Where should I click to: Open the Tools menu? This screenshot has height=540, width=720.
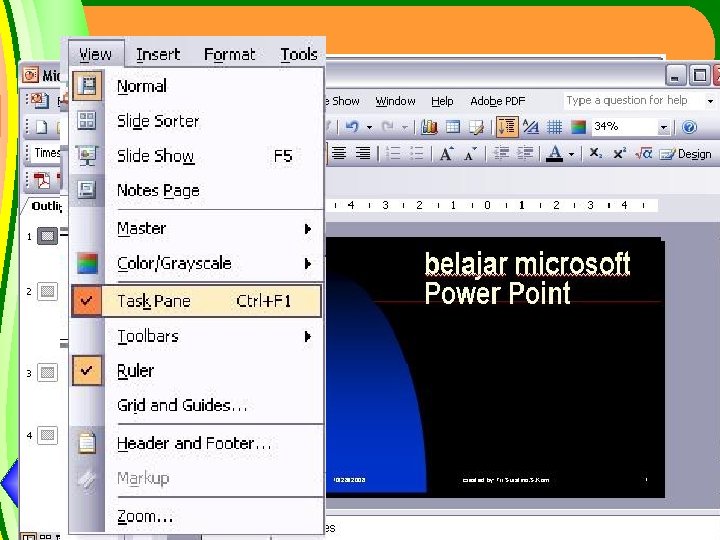[x=299, y=54]
